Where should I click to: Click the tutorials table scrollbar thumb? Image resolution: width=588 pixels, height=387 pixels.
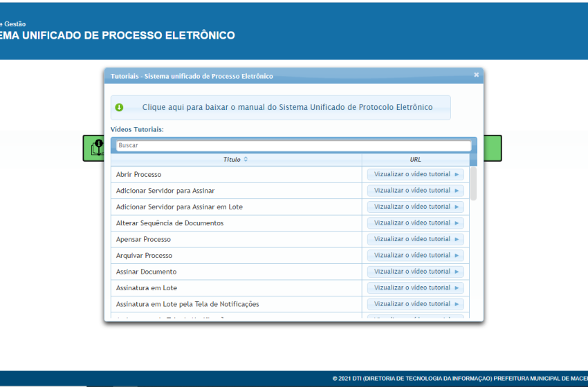click(x=473, y=184)
